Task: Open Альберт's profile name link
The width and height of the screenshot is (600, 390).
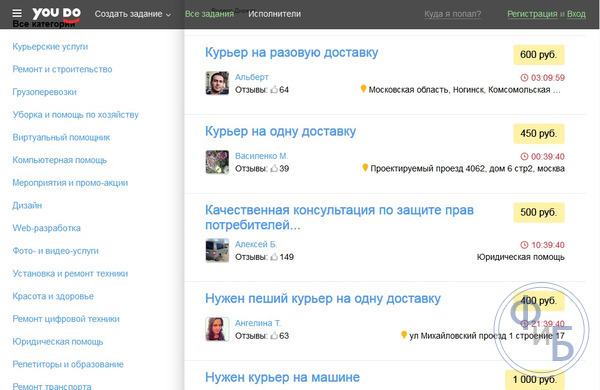Action: (x=251, y=77)
